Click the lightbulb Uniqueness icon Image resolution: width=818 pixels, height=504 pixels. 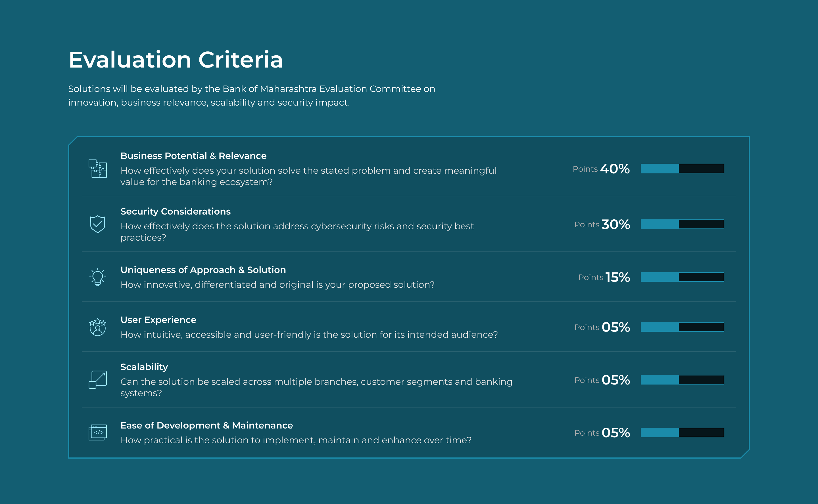[x=97, y=277]
